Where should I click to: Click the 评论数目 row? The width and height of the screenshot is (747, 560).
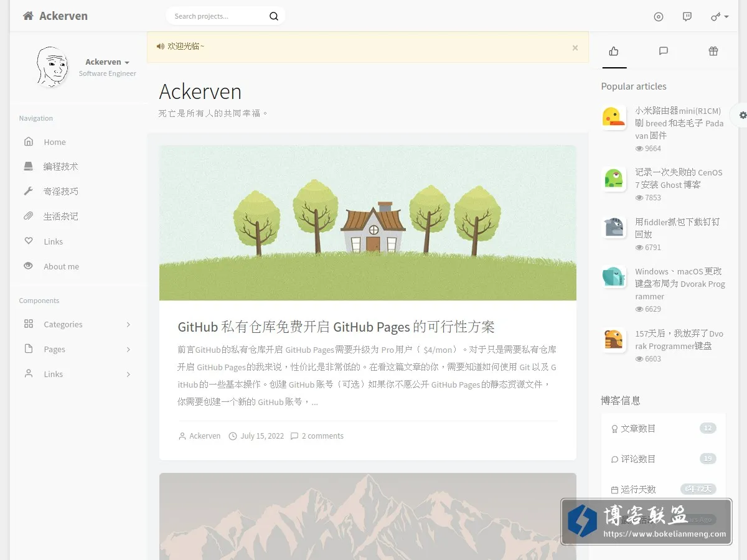pos(664,459)
